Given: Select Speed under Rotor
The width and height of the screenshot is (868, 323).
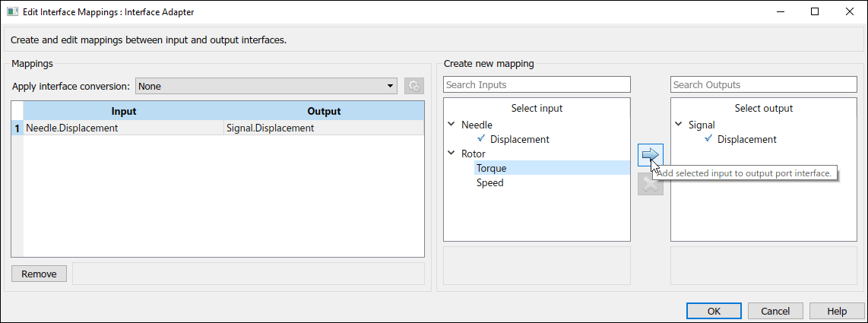Looking at the screenshot, I should pos(490,182).
